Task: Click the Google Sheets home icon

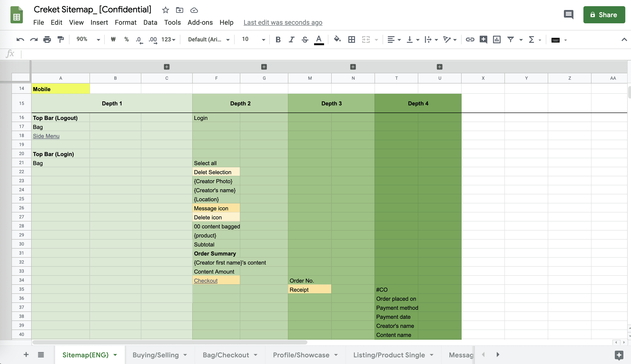Action: tap(17, 15)
